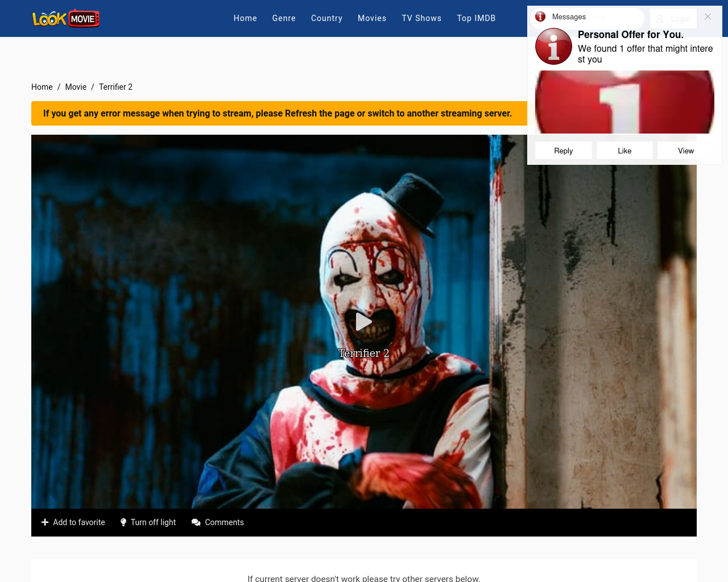728x582 pixels.
Task: Click the plus icon for favorites
Action: 45,522
